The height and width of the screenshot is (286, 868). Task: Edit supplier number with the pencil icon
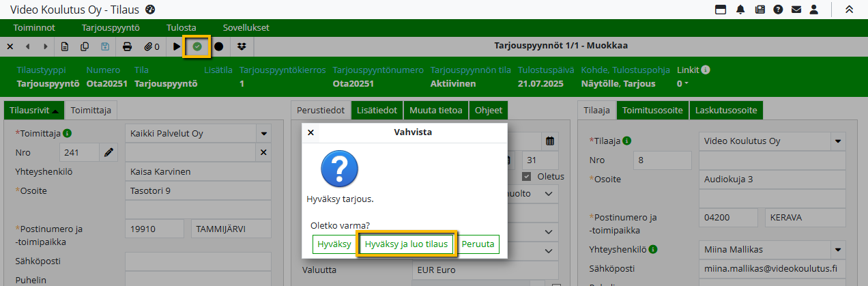pyautogui.click(x=108, y=153)
